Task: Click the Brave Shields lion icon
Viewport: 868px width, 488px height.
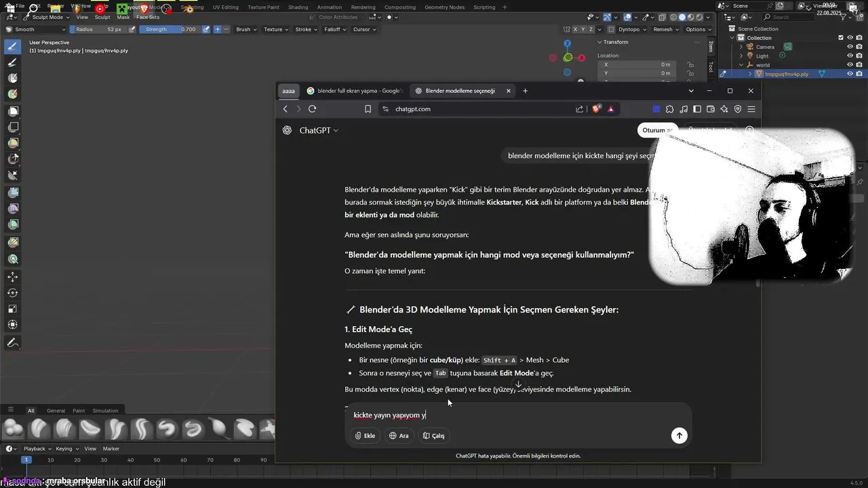Action: point(596,108)
